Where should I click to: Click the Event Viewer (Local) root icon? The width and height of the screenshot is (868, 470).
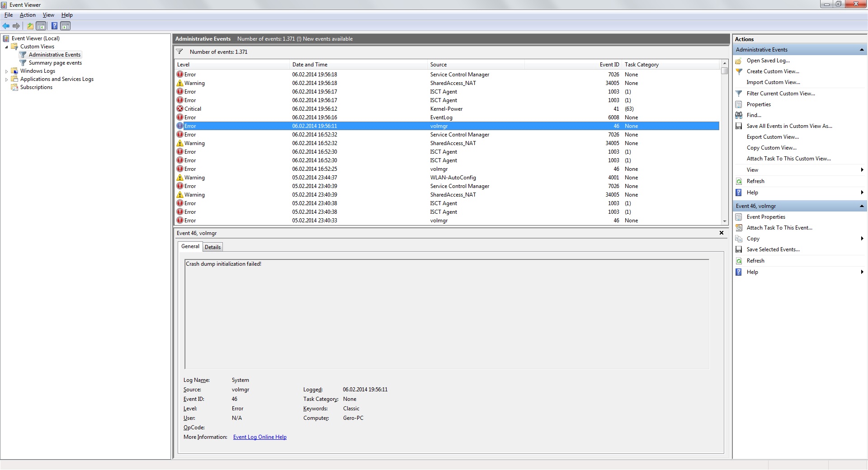[6, 38]
